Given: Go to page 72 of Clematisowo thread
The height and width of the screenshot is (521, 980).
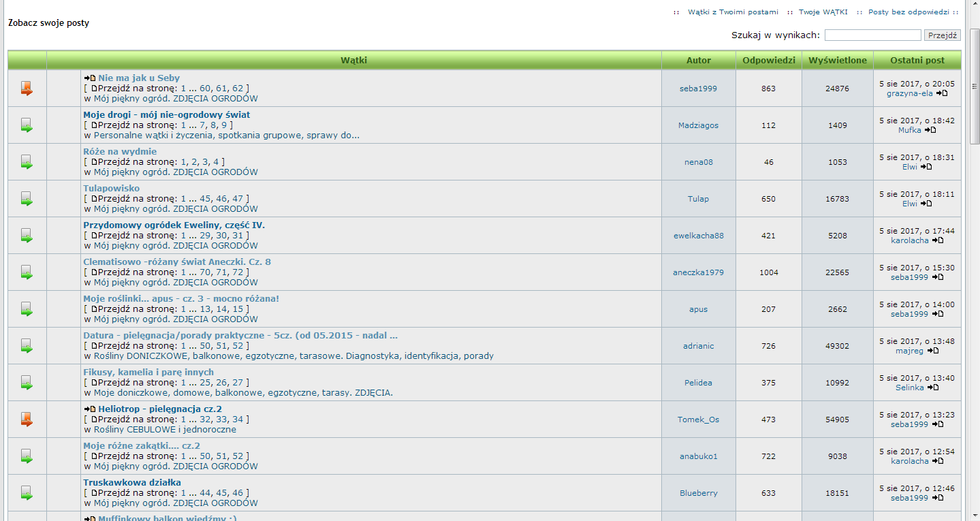Looking at the screenshot, I should tap(238, 272).
